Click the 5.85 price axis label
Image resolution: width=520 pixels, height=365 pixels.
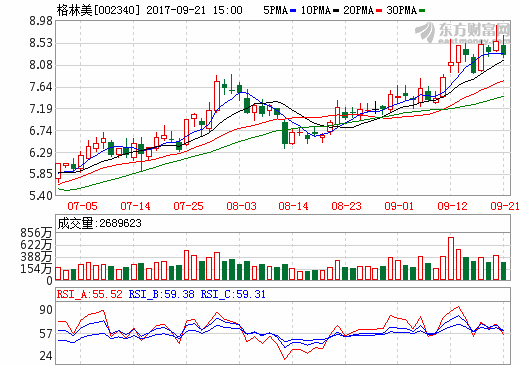click(41, 174)
